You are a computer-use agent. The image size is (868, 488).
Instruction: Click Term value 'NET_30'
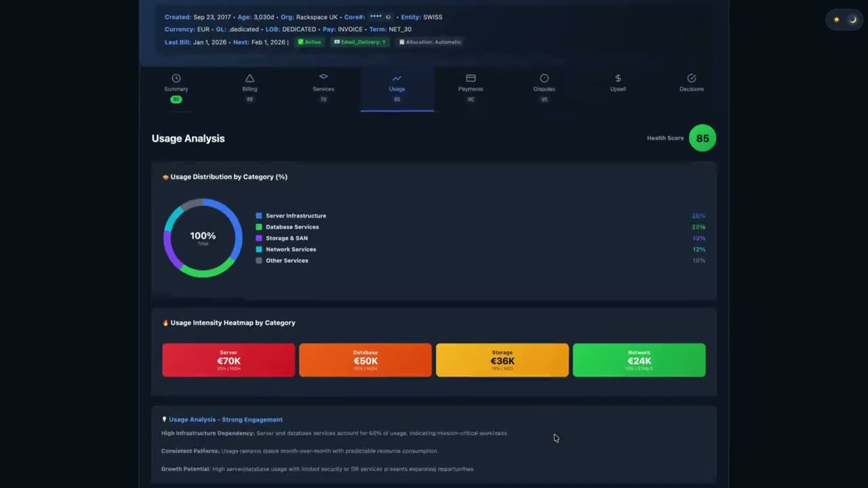(400, 29)
